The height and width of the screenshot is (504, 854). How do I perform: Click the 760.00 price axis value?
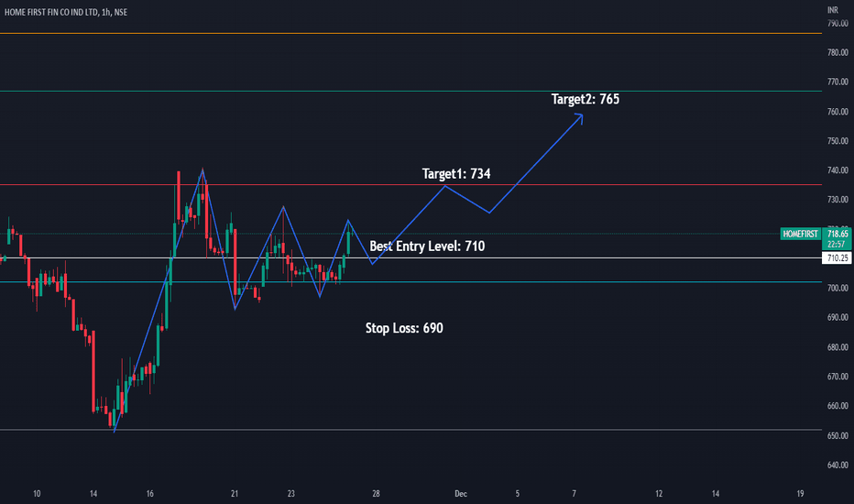coord(838,112)
